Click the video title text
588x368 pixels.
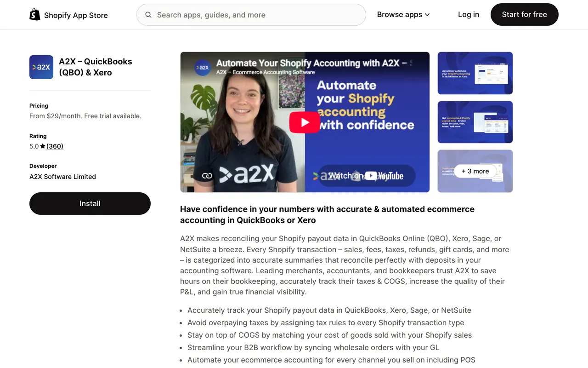314,63
